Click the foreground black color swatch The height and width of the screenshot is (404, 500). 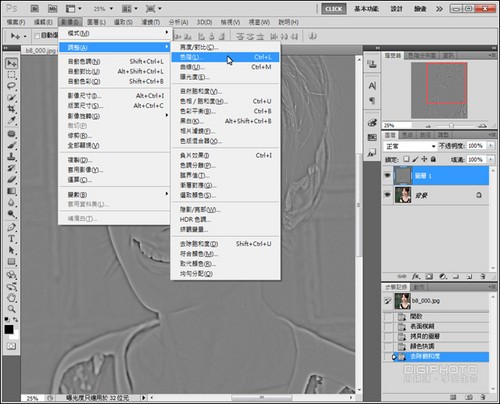(9, 329)
